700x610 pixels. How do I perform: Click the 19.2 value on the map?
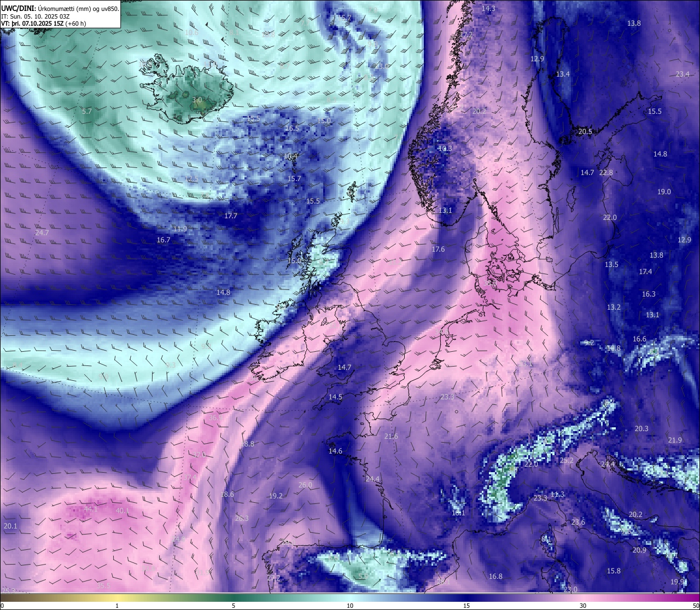(x=276, y=496)
